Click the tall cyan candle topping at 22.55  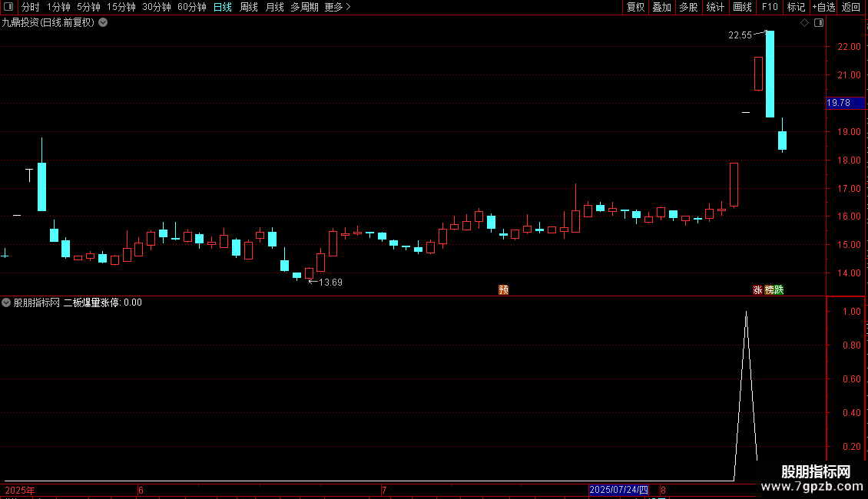point(770,74)
